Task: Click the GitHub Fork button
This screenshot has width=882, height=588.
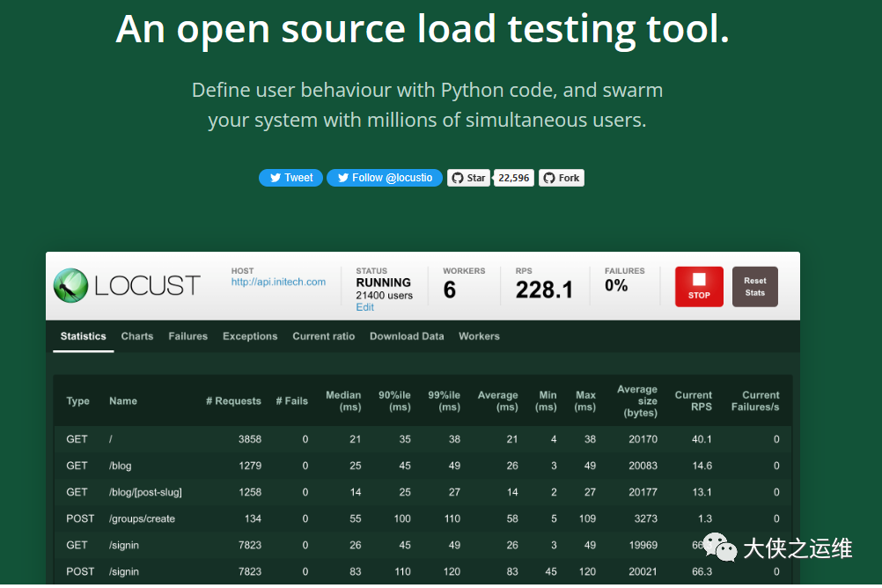Action: (562, 178)
